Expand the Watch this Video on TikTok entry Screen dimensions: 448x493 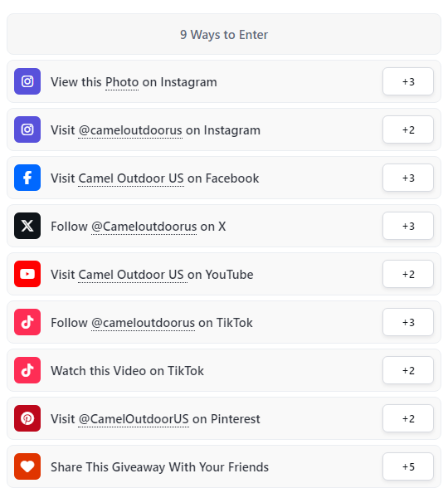[224, 370]
